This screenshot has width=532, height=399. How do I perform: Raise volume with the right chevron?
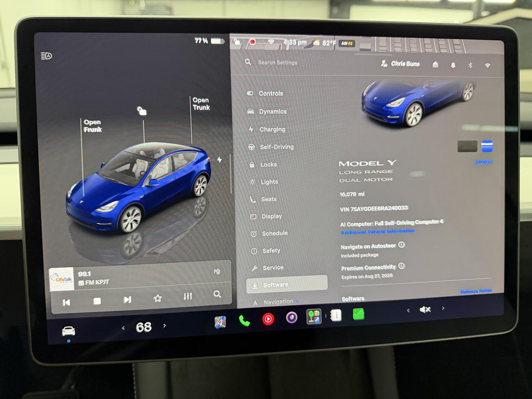pyautogui.click(x=443, y=308)
